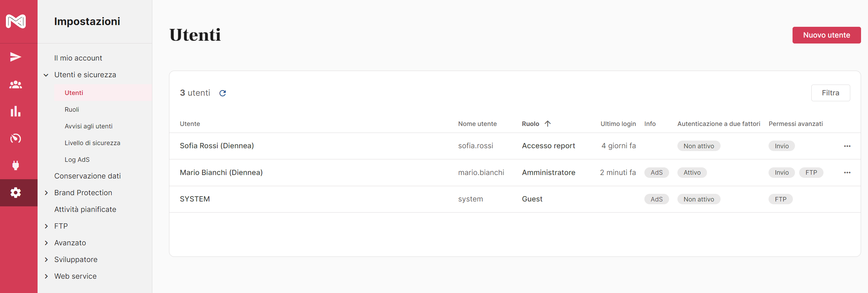Image resolution: width=868 pixels, height=293 pixels.
Task: Click the app logo at top left
Action: tap(16, 22)
